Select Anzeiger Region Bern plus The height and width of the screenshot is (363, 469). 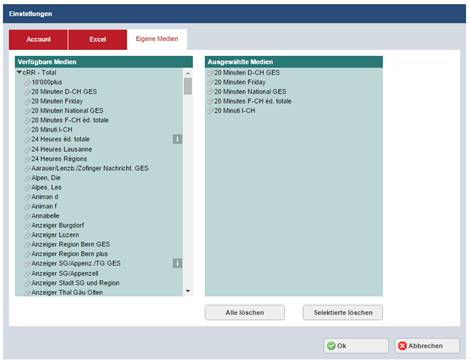click(69, 254)
